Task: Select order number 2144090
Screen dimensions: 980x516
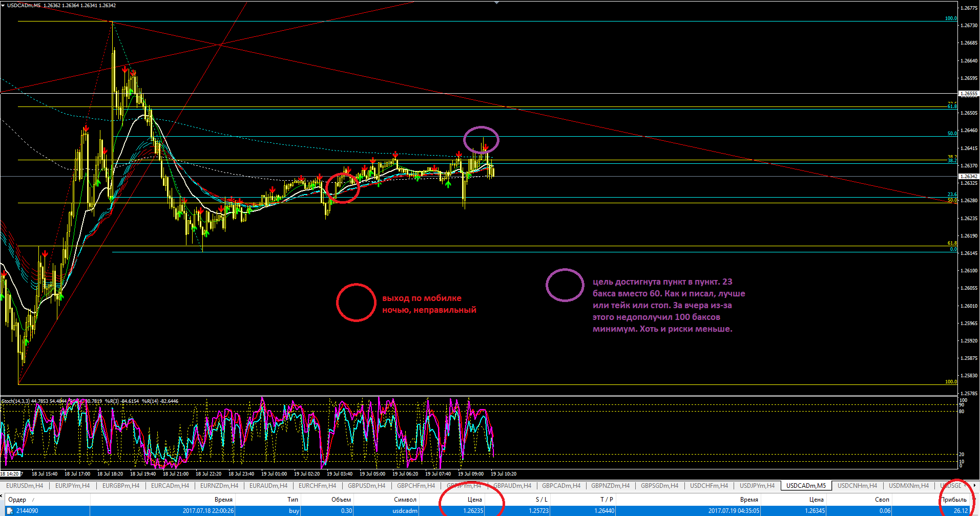Action: coord(27,511)
